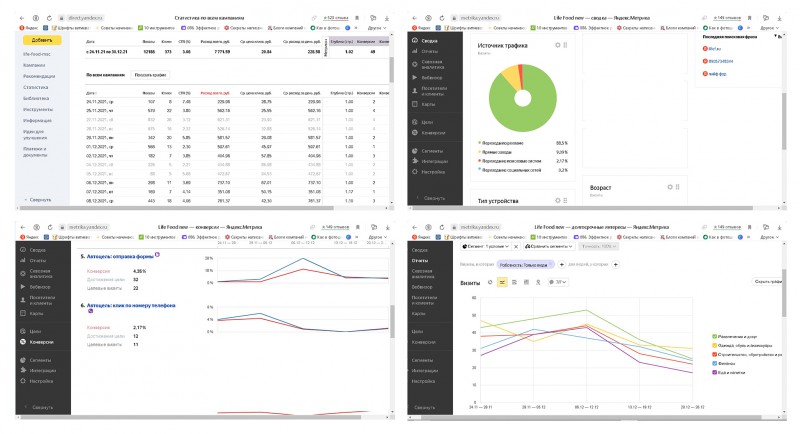
Task: Toggle Одежда, обувь и аксессуары legend checkbox
Action: [x=714, y=346]
